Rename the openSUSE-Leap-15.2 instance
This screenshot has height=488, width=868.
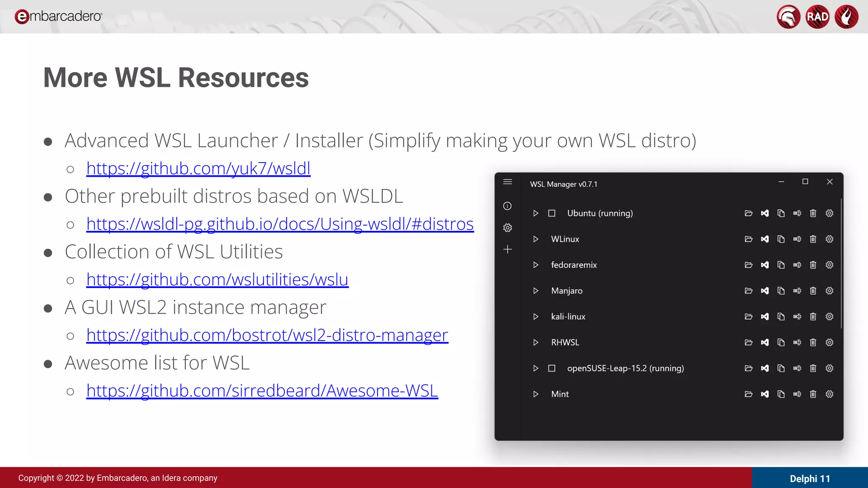point(797,368)
